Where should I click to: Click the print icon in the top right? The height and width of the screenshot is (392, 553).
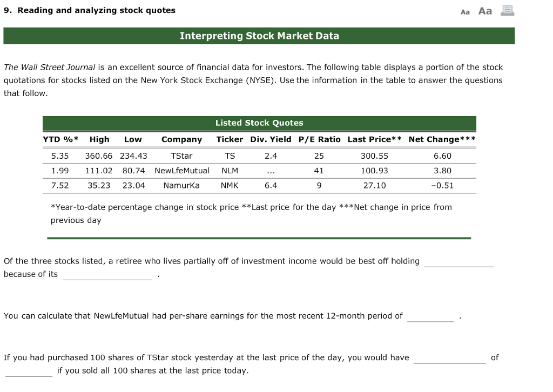(x=507, y=11)
